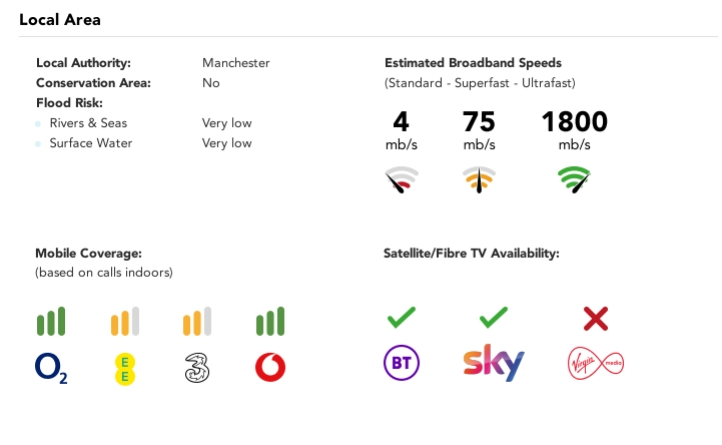The width and height of the screenshot is (722, 445).
Task: Click the Three network logo
Action: tap(197, 368)
